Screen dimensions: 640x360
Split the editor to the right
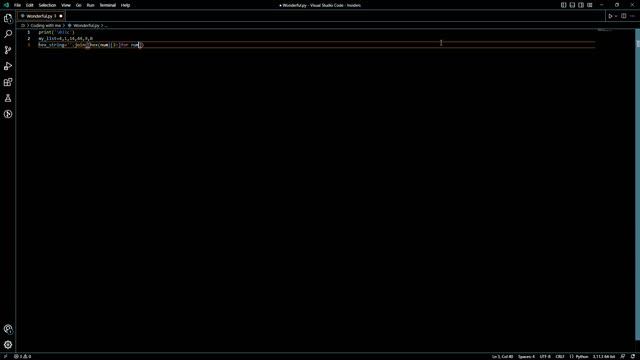click(x=624, y=16)
